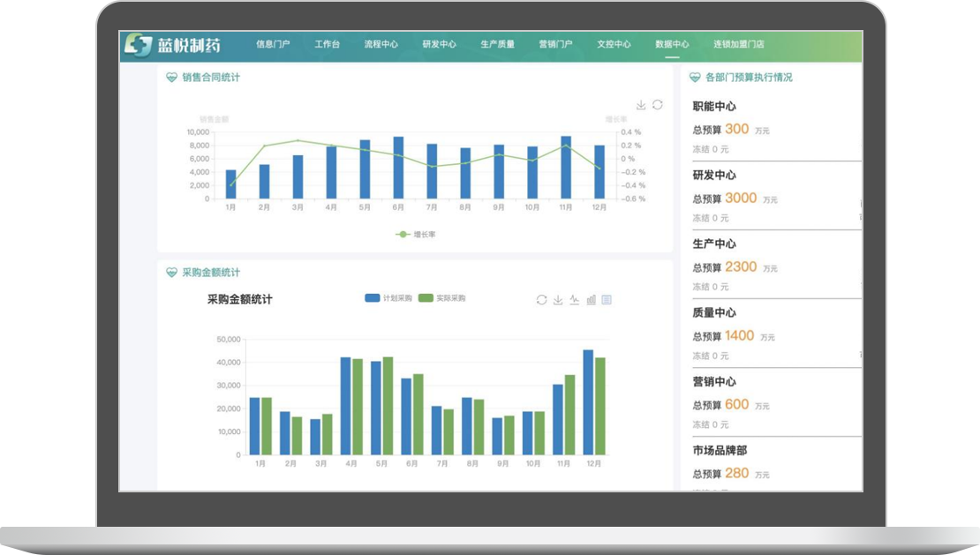Toggle 计划采购 series in chart legend
This screenshot has width=980, height=555.
(x=388, y=298)
